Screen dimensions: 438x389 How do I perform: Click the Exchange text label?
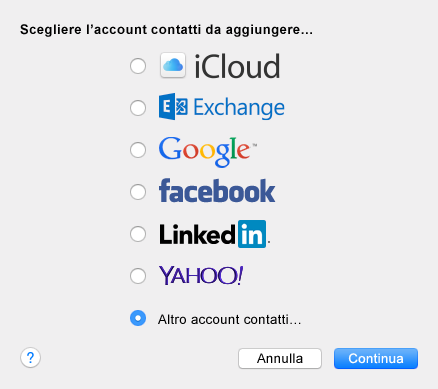pos(239,108)
